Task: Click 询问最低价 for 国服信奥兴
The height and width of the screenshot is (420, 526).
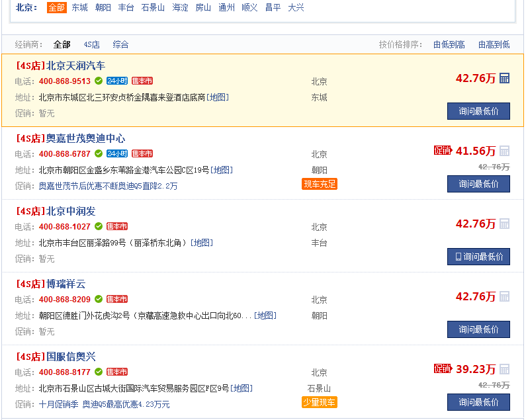Action: pyautogui.click(x=479, y=402)
